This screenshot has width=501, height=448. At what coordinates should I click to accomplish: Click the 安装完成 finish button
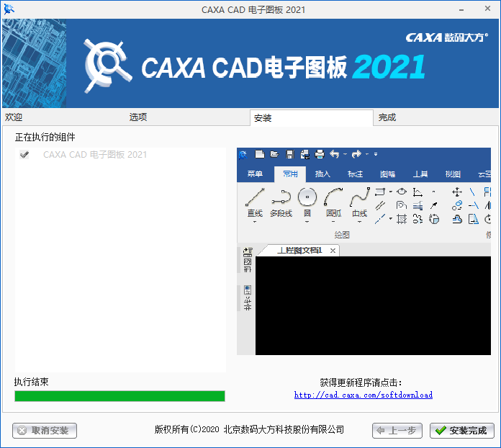462,431
